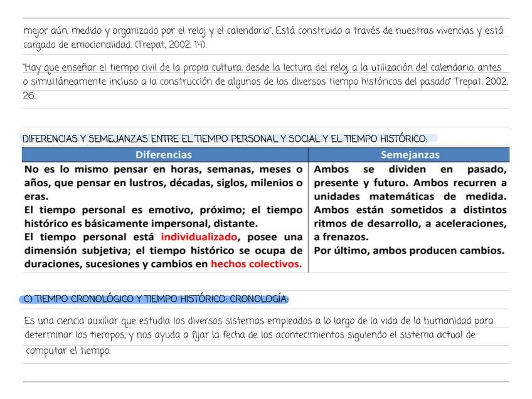Viewport: 532px width, 399px height.
Task: Click the line 'unidades matemáticas de medida.'
Action: coord(410,196)
